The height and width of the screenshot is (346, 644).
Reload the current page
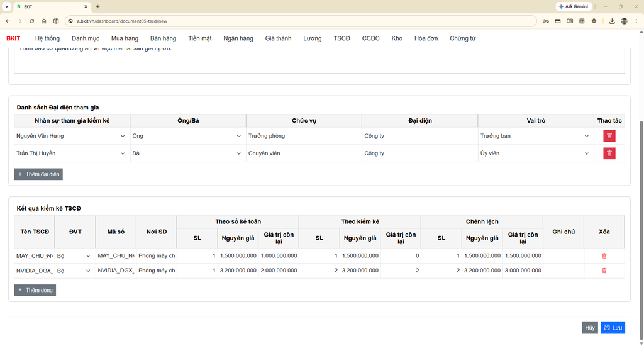coord(31,21)
